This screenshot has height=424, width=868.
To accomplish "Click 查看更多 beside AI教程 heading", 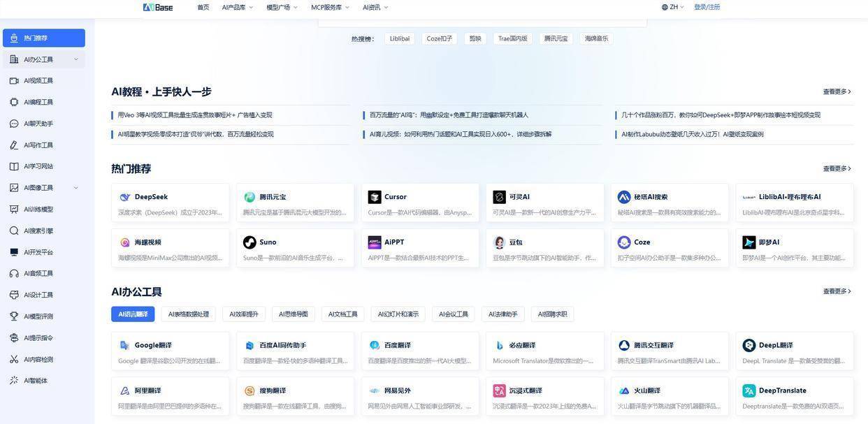I will 837,92.
